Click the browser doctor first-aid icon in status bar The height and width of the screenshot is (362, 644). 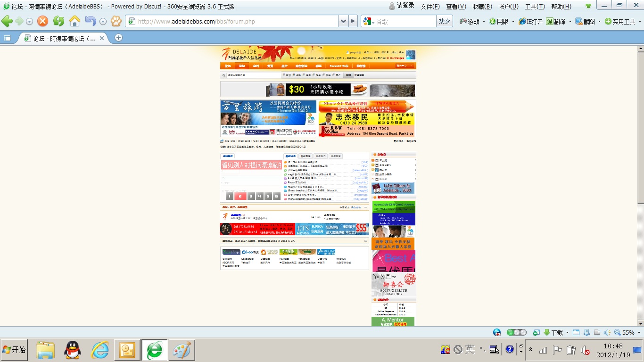pos(497,332)
